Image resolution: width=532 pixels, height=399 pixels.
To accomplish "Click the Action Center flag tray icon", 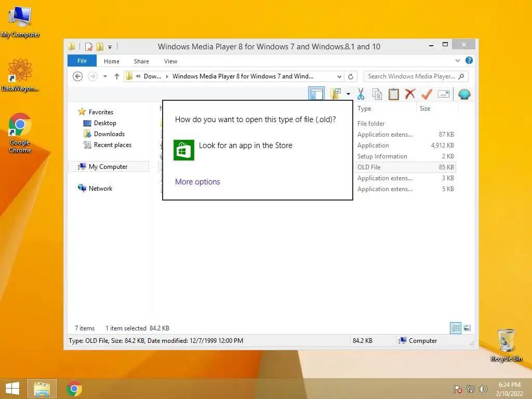I will tap(458, 389).
